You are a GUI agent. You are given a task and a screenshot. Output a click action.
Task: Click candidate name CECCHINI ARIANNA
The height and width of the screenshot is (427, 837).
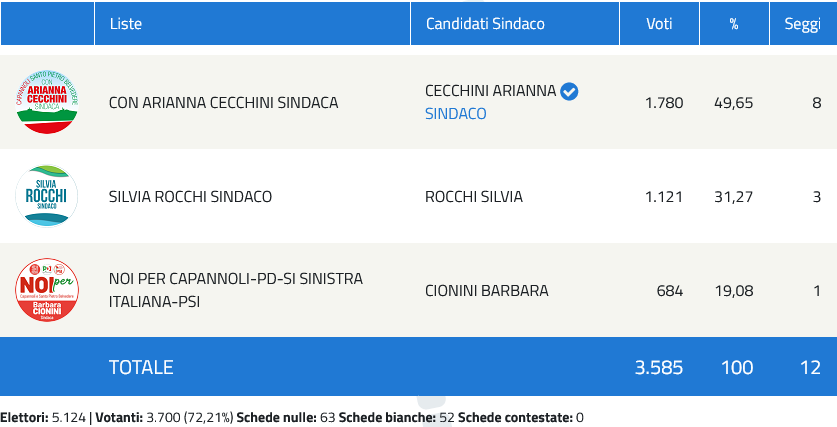tap(490, 91)
